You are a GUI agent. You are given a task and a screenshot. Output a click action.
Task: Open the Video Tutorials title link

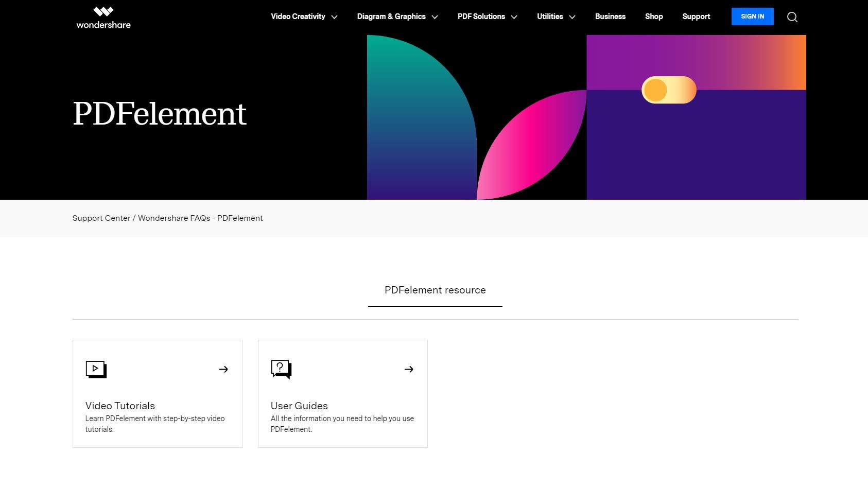tap(120, 406)
